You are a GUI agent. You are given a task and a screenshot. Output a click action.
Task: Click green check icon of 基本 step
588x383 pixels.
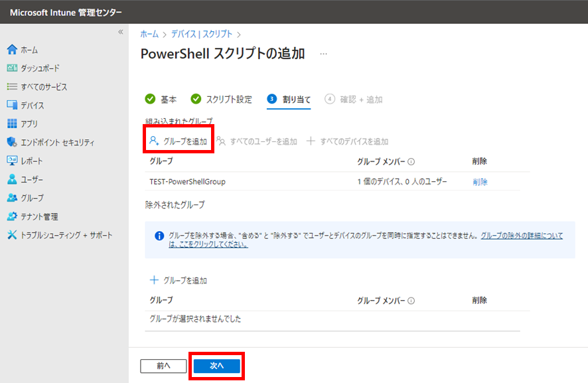pyautogui.click(x=150, y=99)
